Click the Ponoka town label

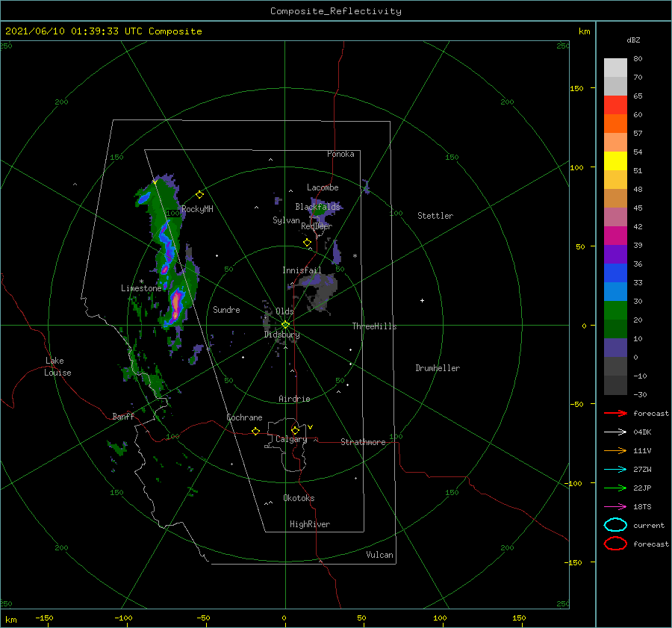click(x=340, y=154)
